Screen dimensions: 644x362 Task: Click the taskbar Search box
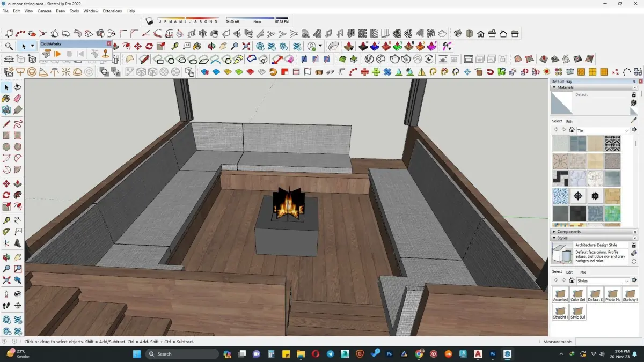tap(182, 354)
